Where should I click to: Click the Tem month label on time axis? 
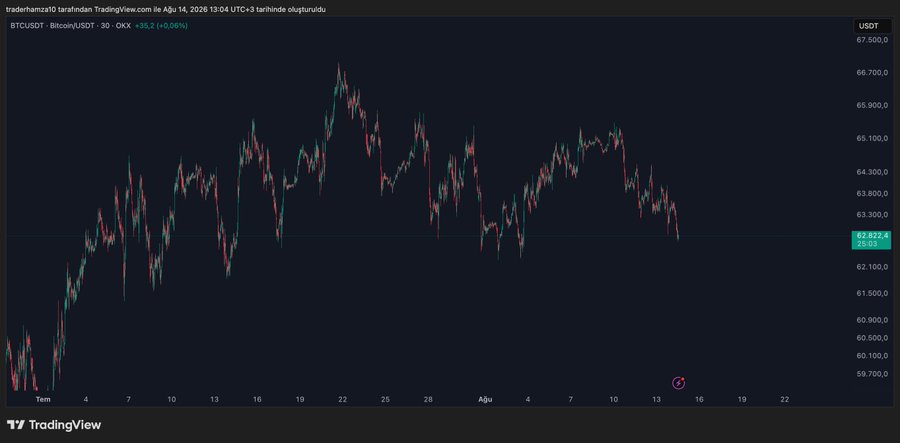click(x=43, y=399)
